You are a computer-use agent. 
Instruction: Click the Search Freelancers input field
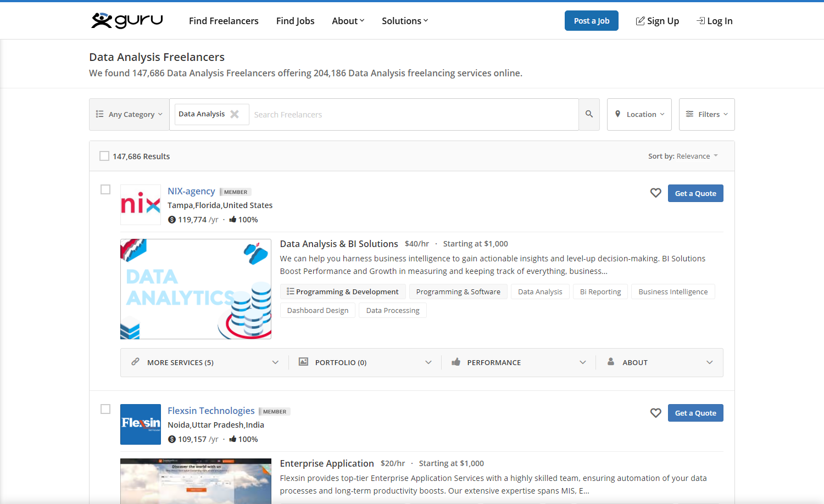coord(414,114)
